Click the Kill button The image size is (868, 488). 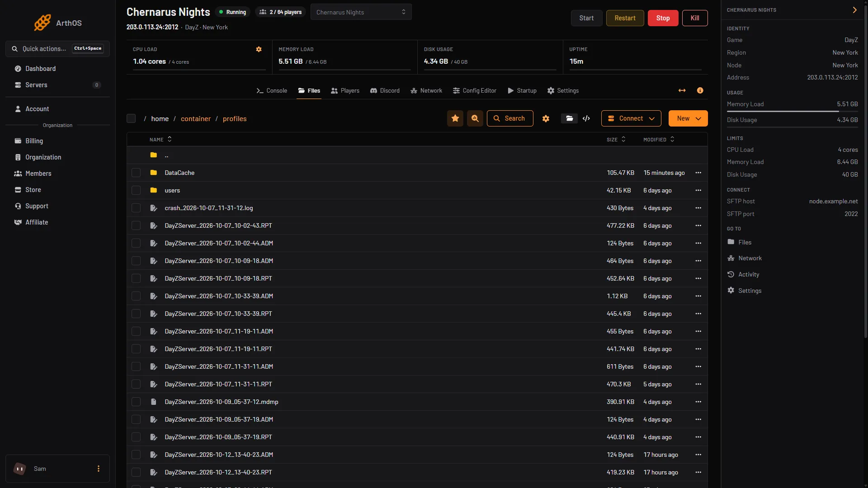click(695, 18)
